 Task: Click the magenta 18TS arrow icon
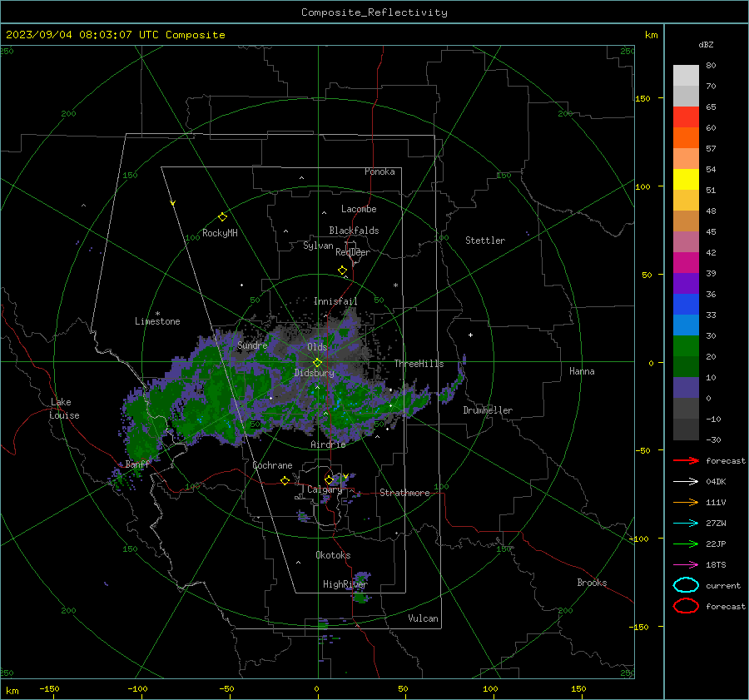[686, 565]
